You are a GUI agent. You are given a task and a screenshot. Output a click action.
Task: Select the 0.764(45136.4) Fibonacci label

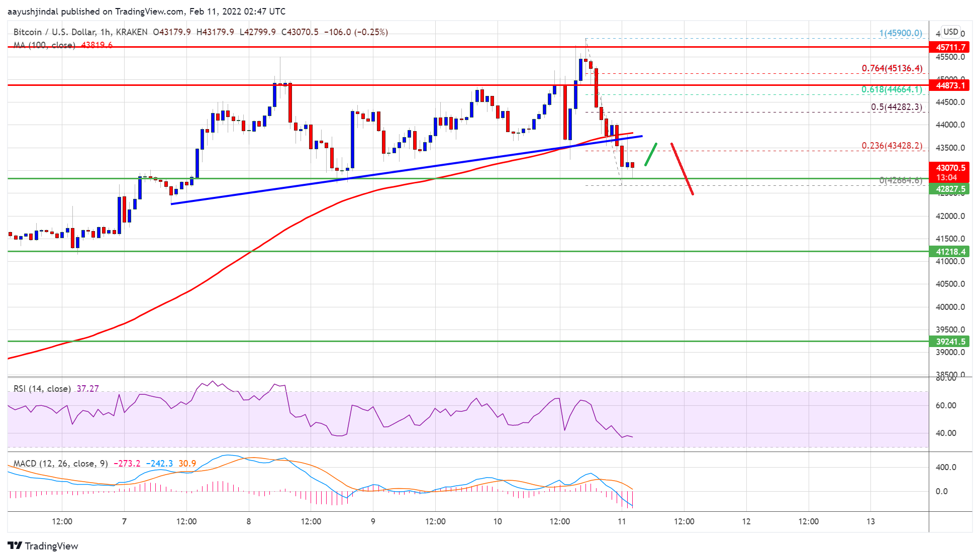click(x=892, y=68)
